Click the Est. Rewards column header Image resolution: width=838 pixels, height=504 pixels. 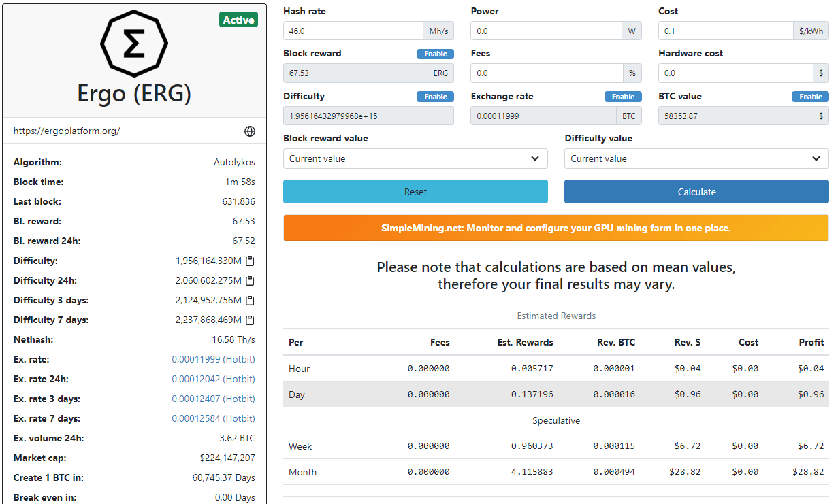click(x=526, y=342)
